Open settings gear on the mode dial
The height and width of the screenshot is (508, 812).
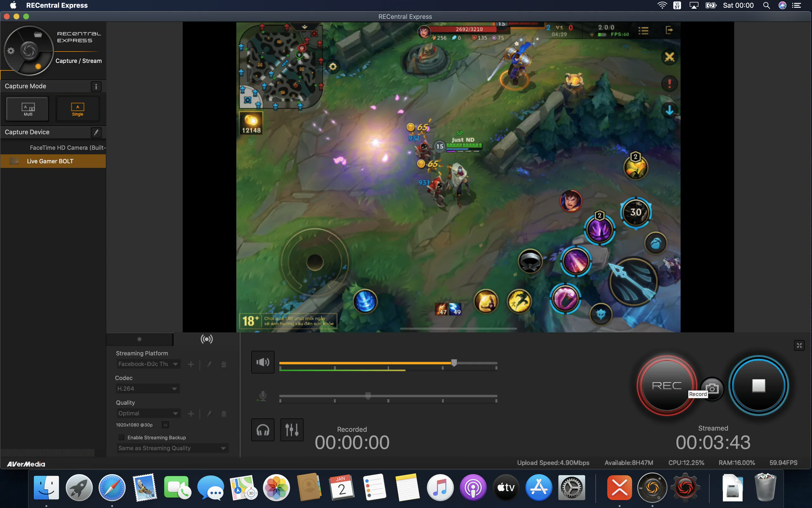click(11, 51)
